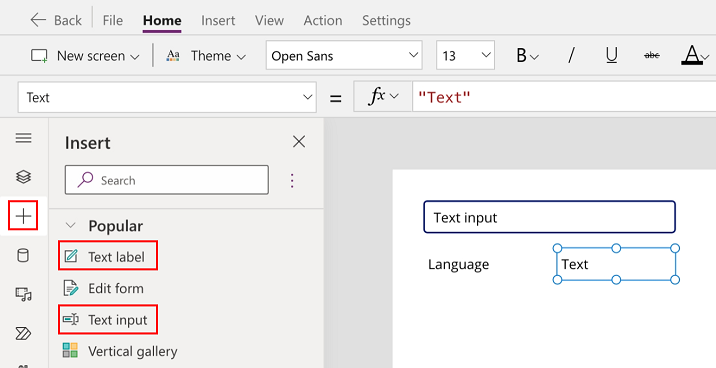Switch to the Insert tab
The height and width of the screenshot is (368, 716).
tap(218, 21)
